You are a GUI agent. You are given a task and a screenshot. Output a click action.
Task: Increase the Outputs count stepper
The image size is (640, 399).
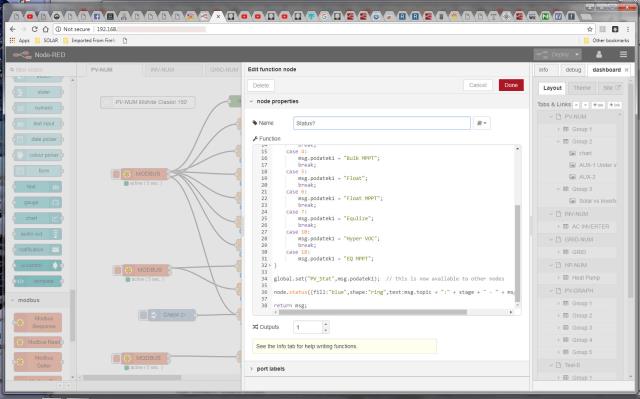325,324
